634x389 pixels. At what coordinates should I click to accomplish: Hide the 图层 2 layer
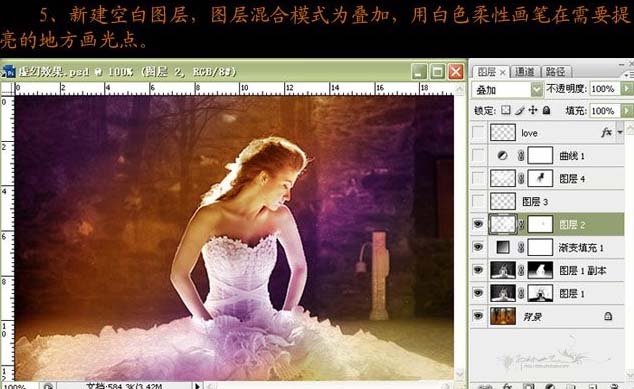(x=478, y=224)
